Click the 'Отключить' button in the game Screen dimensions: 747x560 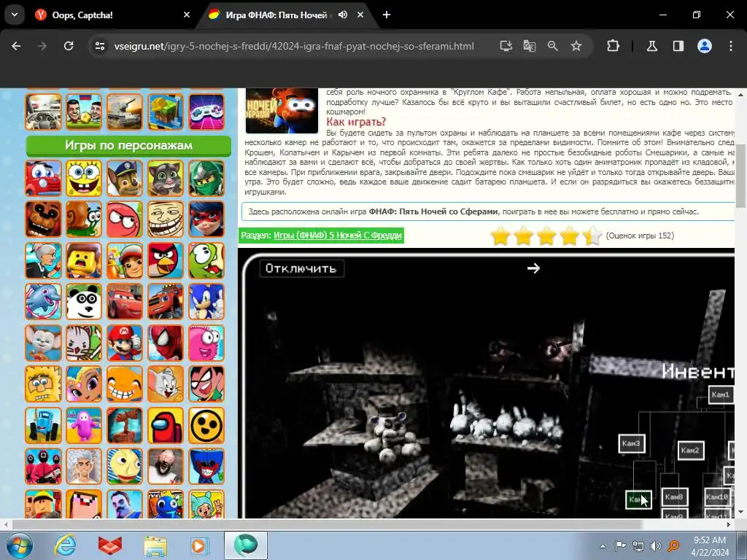301,268
